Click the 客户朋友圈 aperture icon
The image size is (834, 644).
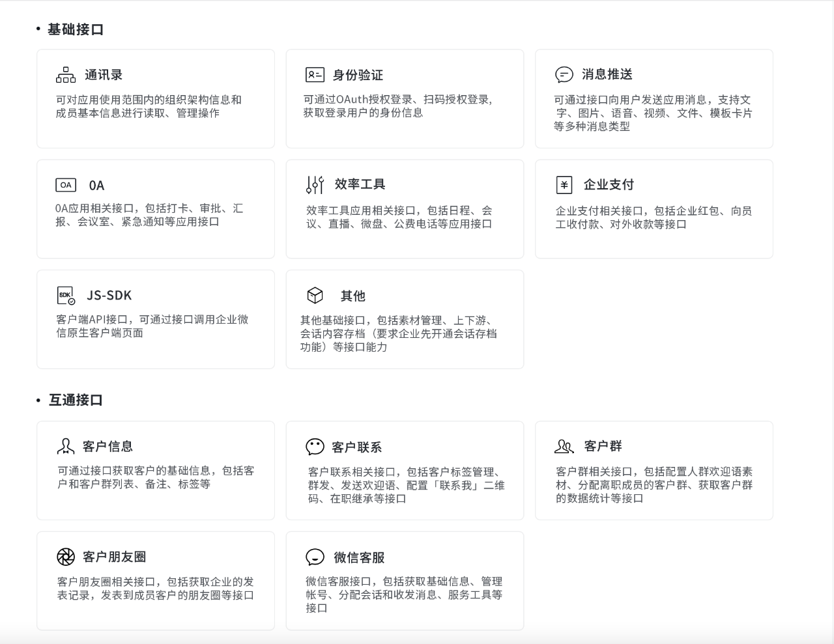tap(66, 557)
